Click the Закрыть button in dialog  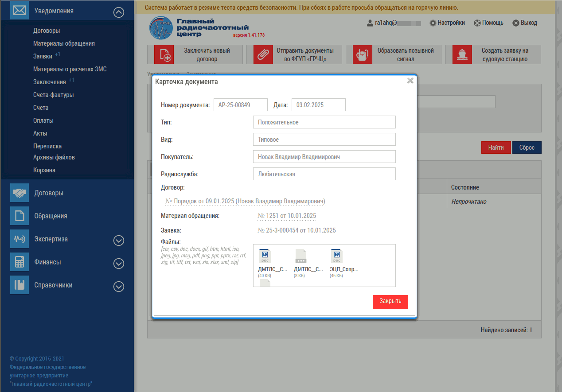[x=390, y=301]
